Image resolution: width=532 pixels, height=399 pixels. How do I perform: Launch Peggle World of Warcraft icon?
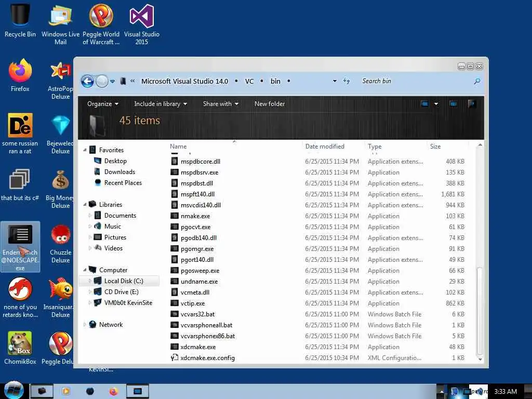(x=101, y=24)
